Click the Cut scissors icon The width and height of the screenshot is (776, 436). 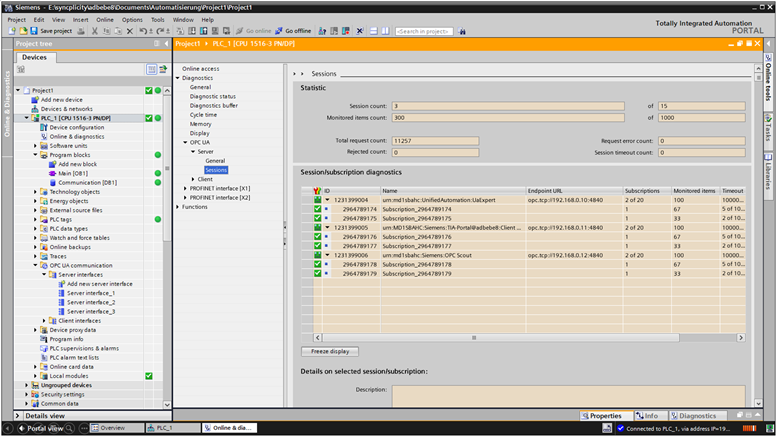point(95,31)
